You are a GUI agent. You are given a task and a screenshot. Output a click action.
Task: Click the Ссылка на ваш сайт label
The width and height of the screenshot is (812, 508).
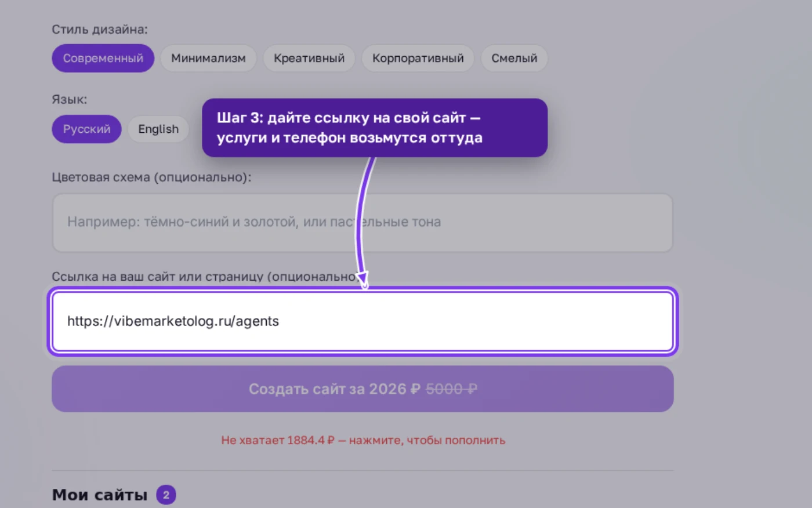point(205,277)
